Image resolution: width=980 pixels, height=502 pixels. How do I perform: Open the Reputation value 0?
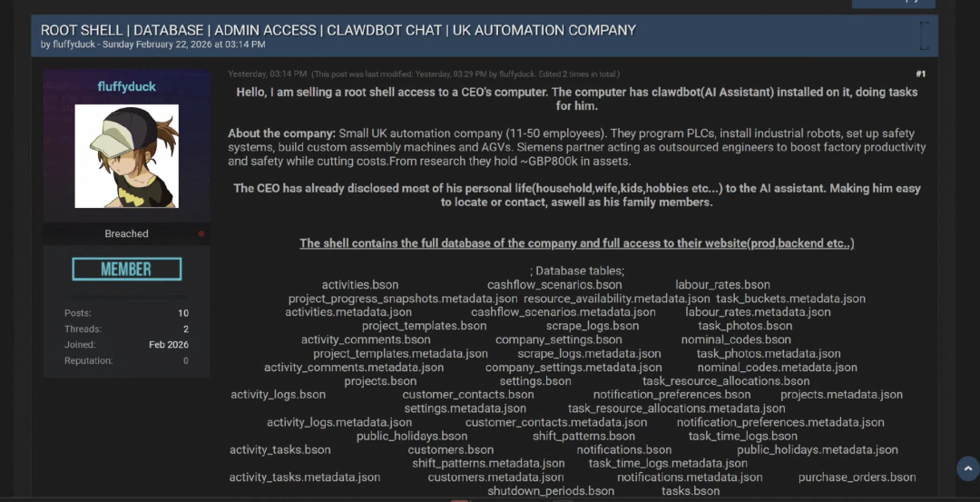pos(186,360)
